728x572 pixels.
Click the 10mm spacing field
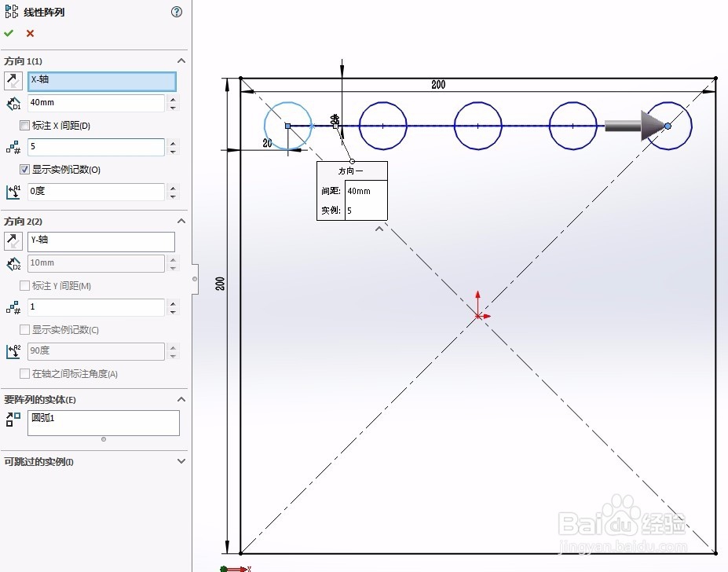[96, 263]
